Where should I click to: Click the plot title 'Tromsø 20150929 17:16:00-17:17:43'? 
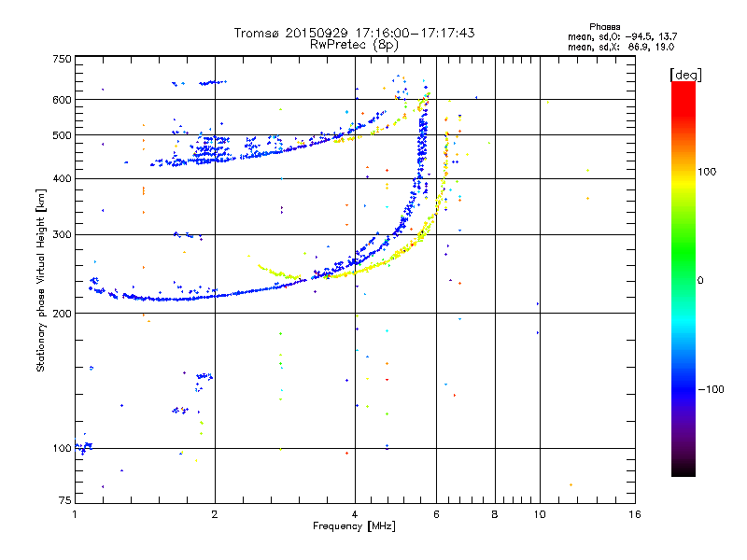click(354, 33)
